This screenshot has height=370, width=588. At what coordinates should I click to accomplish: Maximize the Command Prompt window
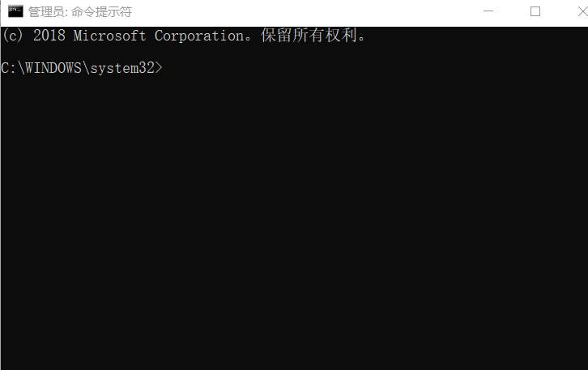click(x=535, y=11)
